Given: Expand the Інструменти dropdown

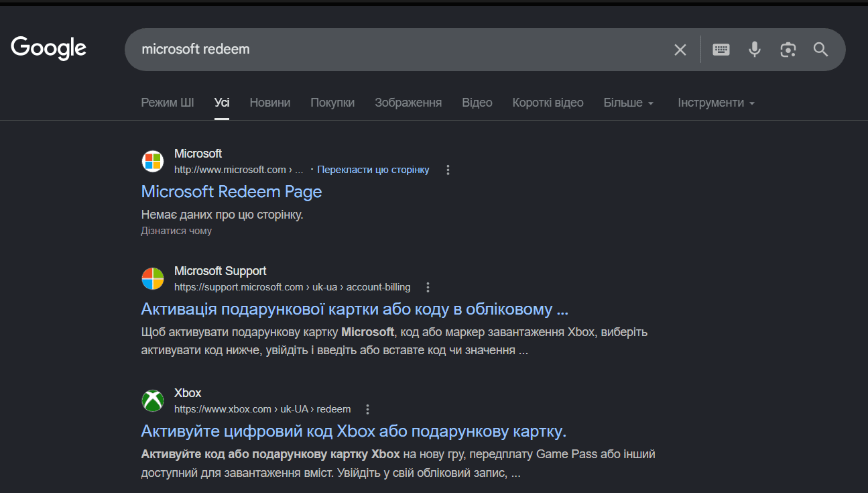Looking at the screenshot, I should click(717, 103).
